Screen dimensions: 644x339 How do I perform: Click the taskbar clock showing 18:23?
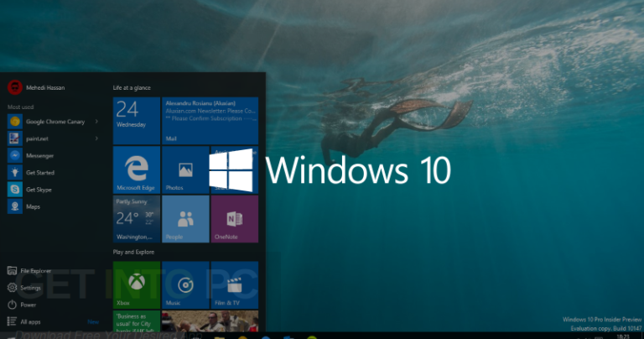pos(623,336)
